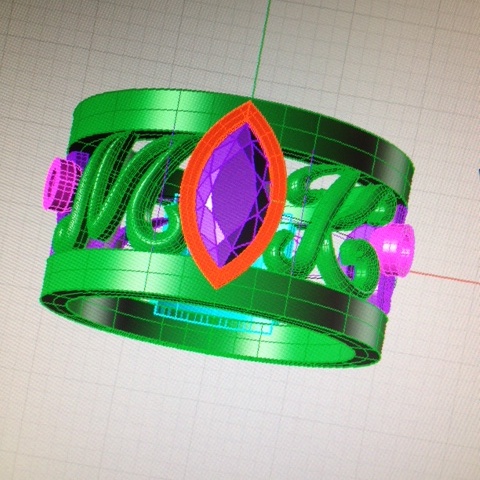The width and height of the screenshot is (480, 480).
Task: Click the top point of the orange bezel
Action: click(251, 103)
